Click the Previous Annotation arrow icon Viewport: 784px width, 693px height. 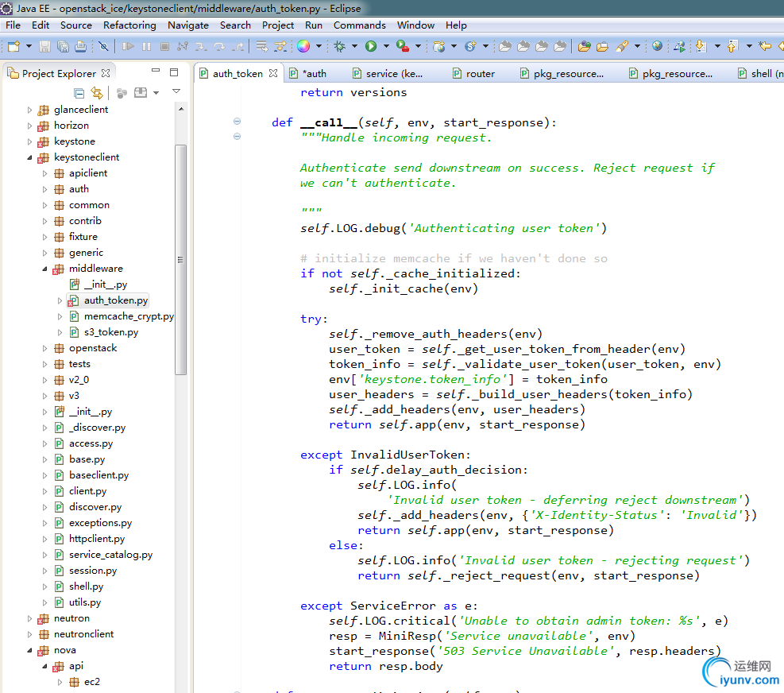[x=732, y=47]
